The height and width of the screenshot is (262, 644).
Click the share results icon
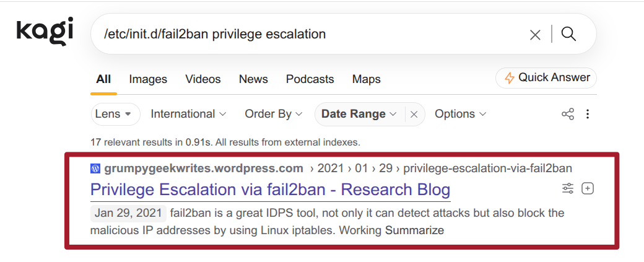(x=568, y=114)
